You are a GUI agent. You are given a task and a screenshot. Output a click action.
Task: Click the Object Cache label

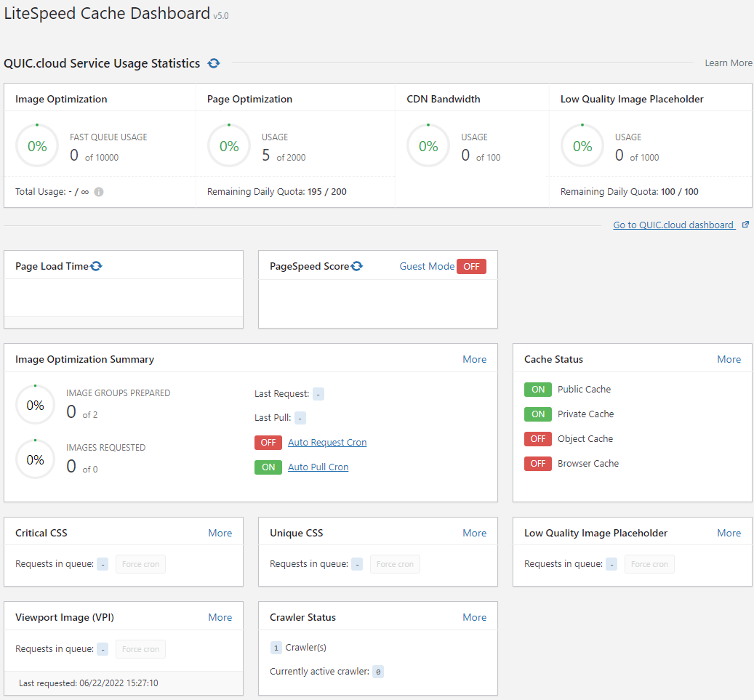click(585, 439)
